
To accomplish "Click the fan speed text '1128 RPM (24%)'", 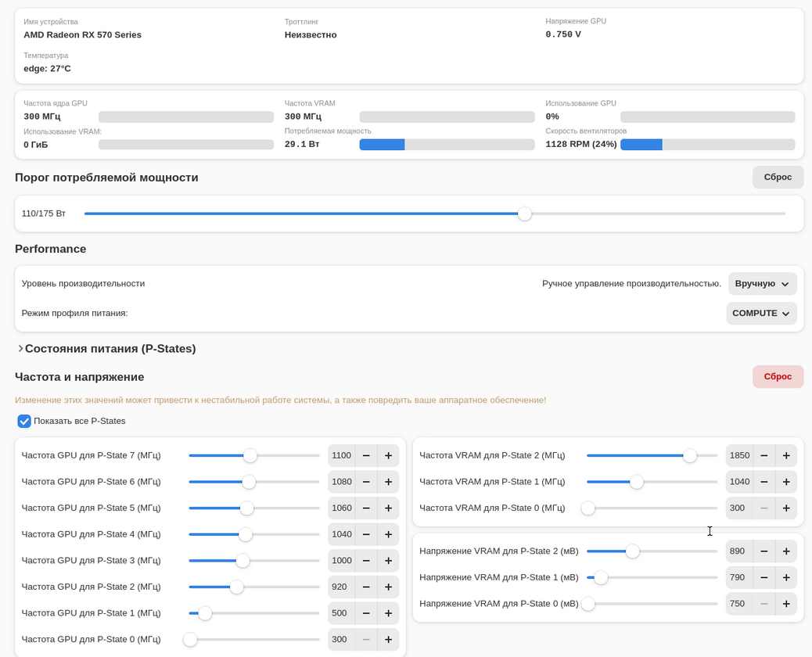I will (x=580, y=145).
